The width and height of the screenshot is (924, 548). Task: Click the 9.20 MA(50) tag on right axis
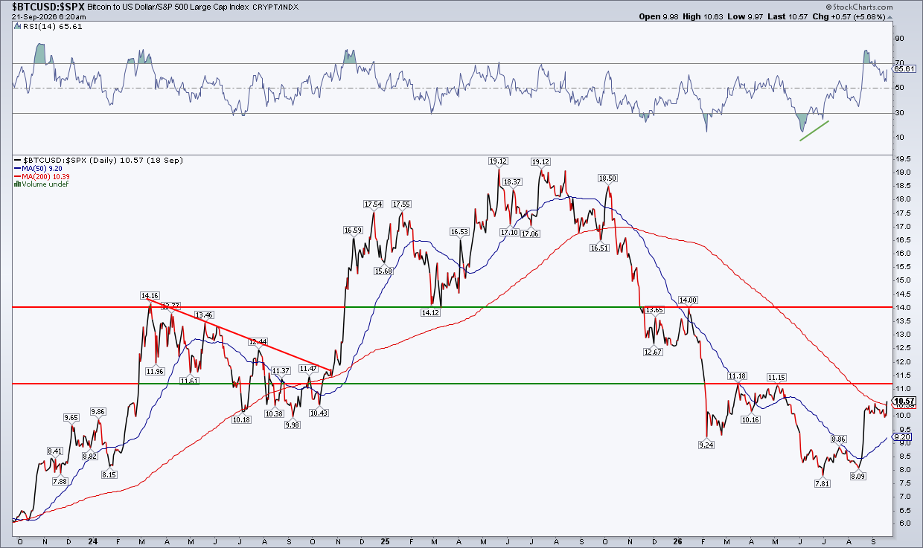pos(903,437)
